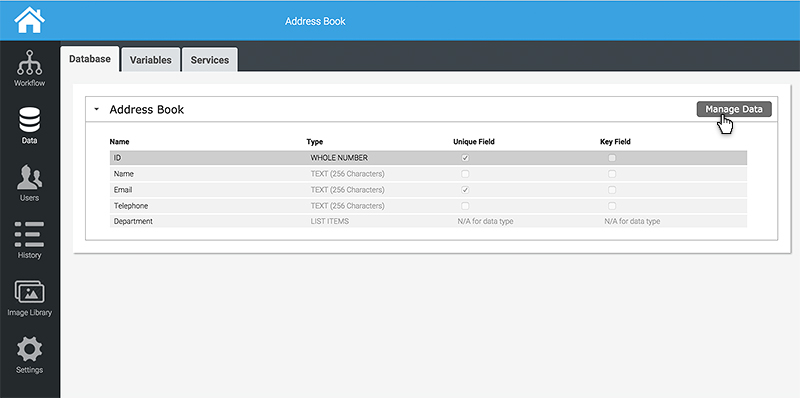Click the Key Field column header
The width and height of the screenshot is (800, 398).
[x=615, y=142]
